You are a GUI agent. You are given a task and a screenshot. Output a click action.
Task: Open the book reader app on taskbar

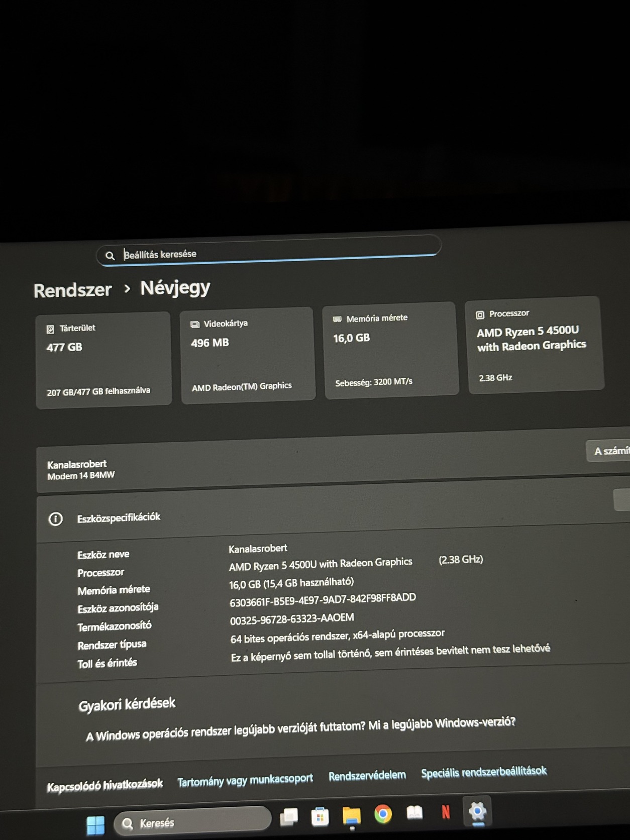tap(414, 812)
